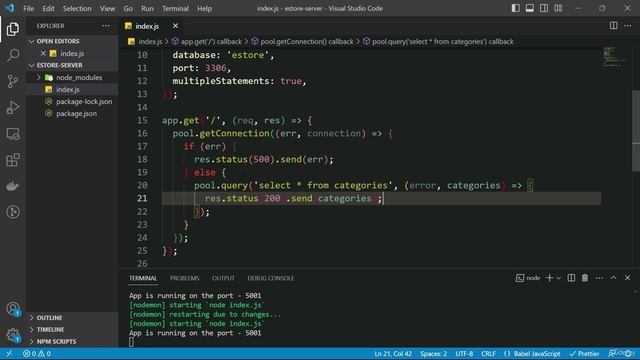The image size is (640, 360).
Task: Open the Extensions view
Action: [13, 160]
